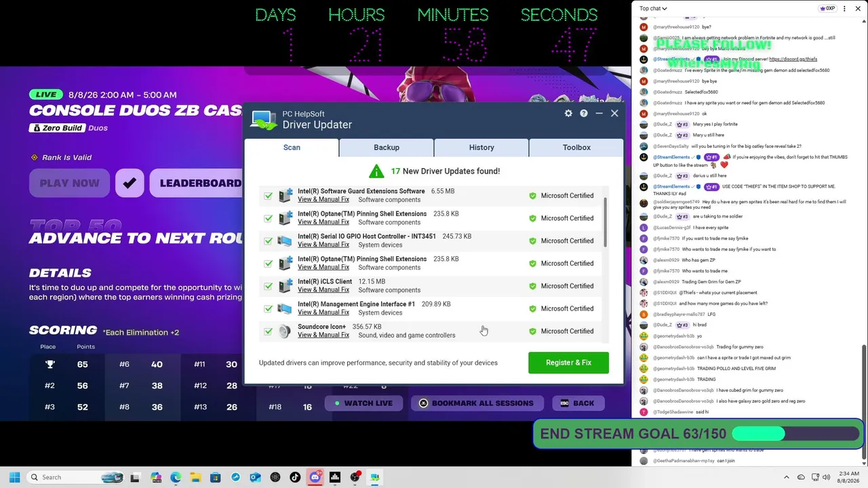Open Microsoft Edge from the taskbar
The width and height of the screenshot is (868, 488).
(176, 477)
